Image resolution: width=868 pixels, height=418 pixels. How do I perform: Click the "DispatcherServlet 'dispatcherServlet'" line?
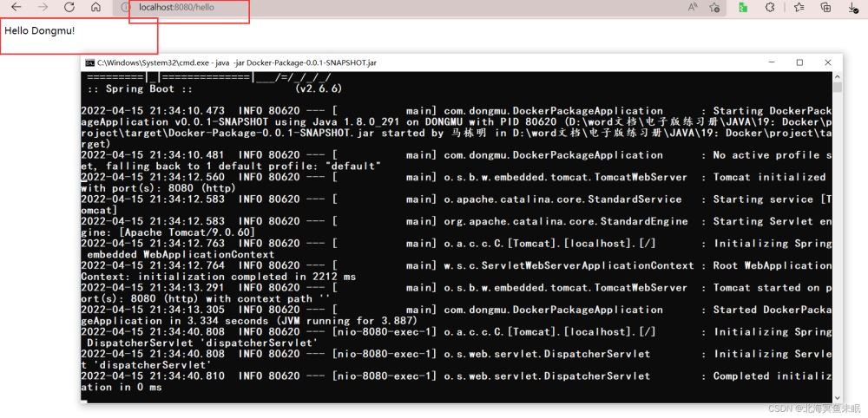(x=202, y=343)
